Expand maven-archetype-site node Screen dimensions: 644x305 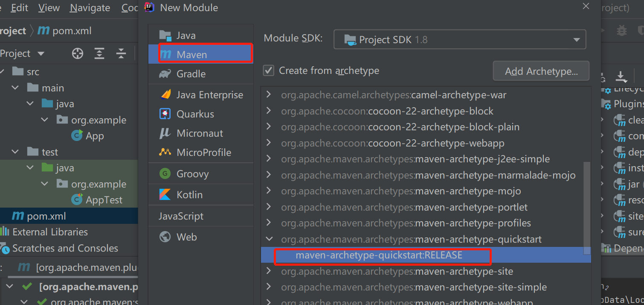268,271
